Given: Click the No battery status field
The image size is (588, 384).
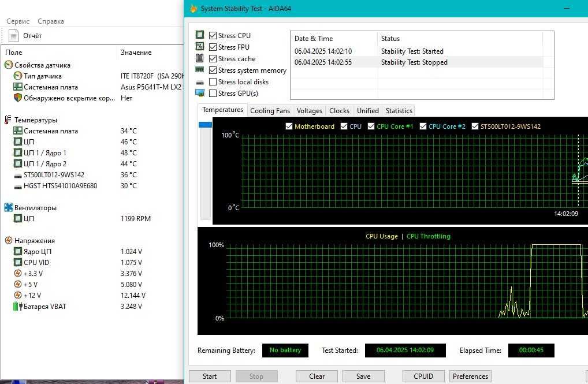Looking at the screenshot, I should [285, 351].
